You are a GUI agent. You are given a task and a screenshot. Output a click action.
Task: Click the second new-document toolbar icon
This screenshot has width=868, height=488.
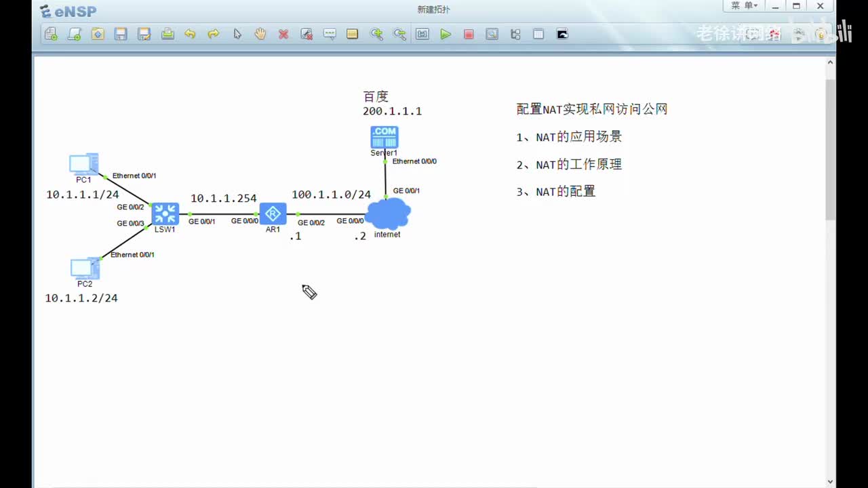coord(74,34)
